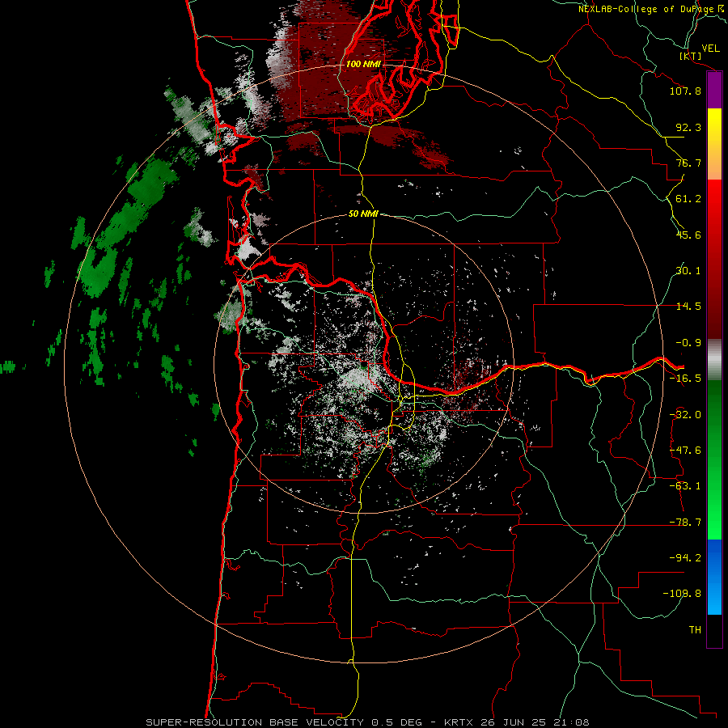Select the 76.7 velocity scale value
Viewport: 728px width, 728px height.
coord(688,163)
